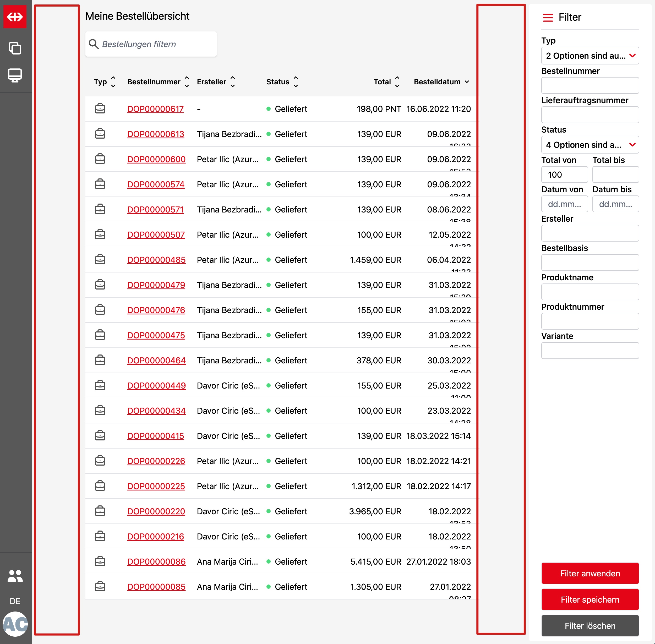Viewport: 655px width, 644px height.
Task: Click the Datum von date field
Action: tap(564, 204)
